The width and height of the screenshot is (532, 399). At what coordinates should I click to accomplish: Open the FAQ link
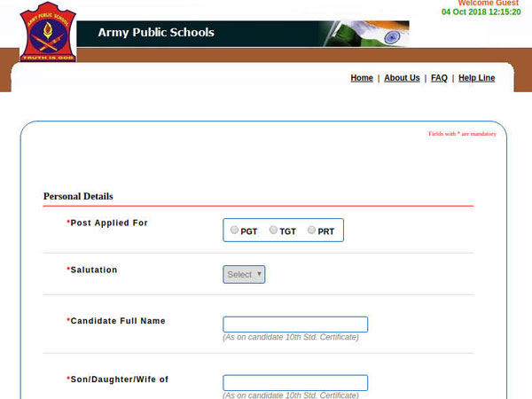point(439,78)
